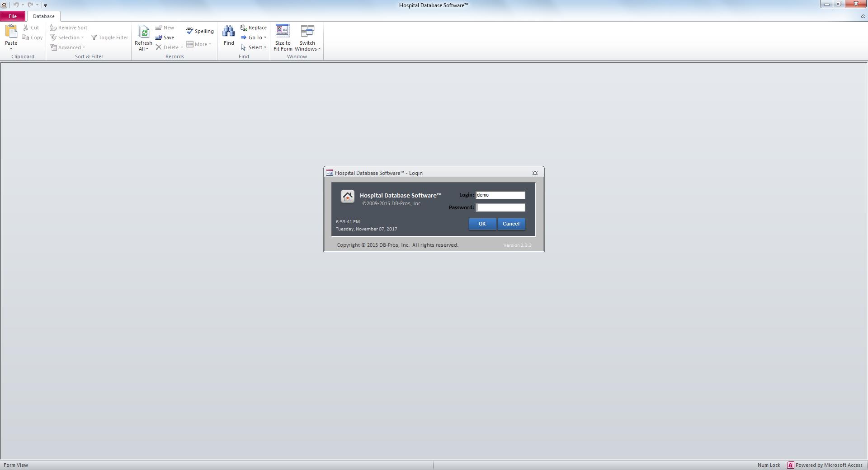Viewport: 868px width, 470px height.
Task: Click the Paste clipboard icon
Action: (11, 31)
